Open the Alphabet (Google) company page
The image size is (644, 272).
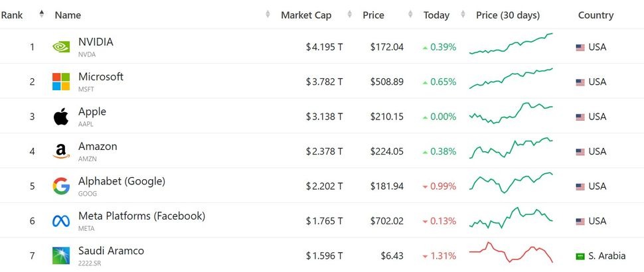(121, 181)
